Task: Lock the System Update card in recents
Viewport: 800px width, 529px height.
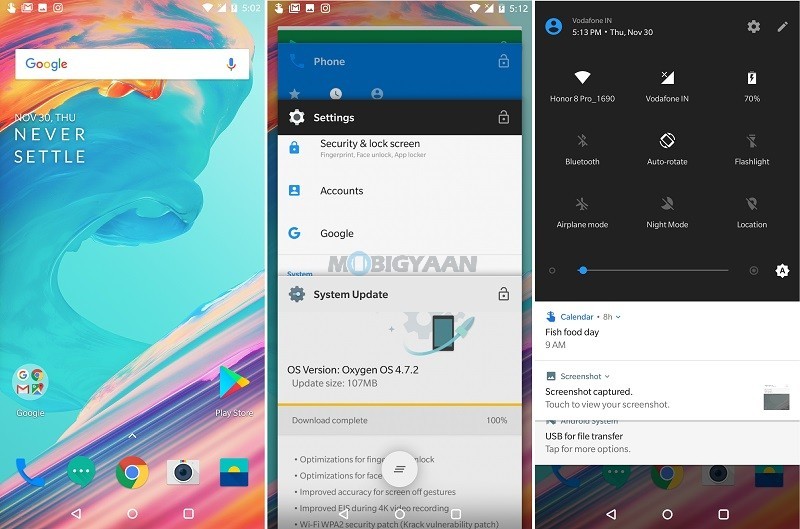Action: pyautogui.click(x=504, y=294)
